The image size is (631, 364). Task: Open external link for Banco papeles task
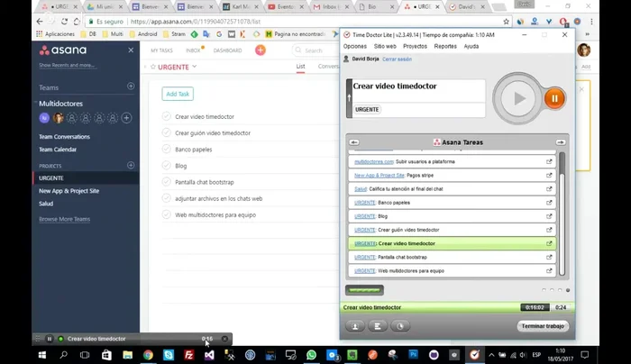549,203
